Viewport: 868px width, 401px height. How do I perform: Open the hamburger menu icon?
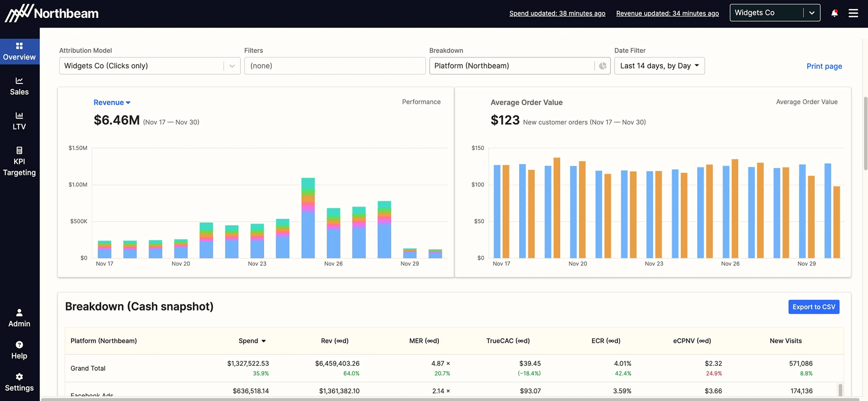click(853, 13)
